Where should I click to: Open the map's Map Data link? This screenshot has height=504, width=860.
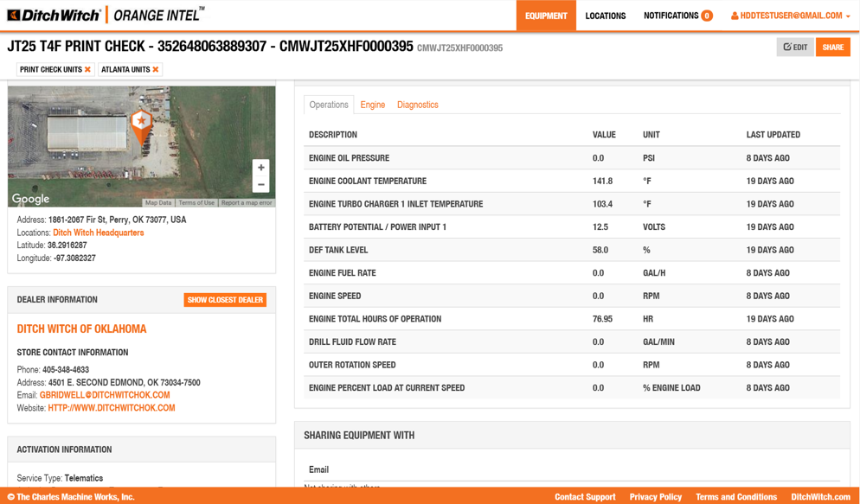pos(158,202)
